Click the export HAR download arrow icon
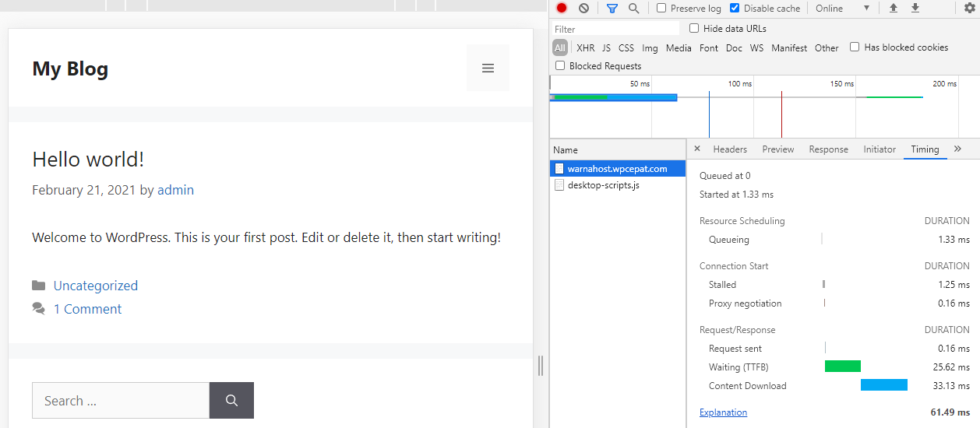The width and height of the screenshot is (980, 428). [x=915, y=9]
